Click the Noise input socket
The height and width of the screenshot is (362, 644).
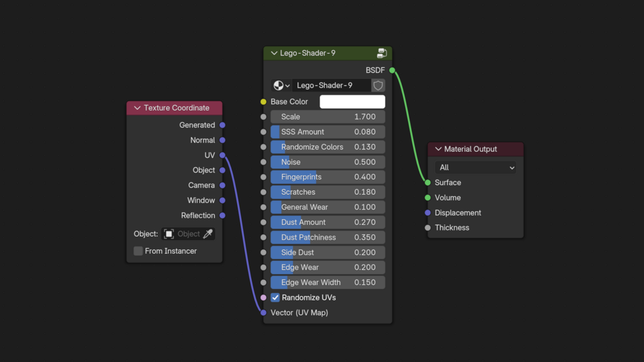tap(263, 162)
